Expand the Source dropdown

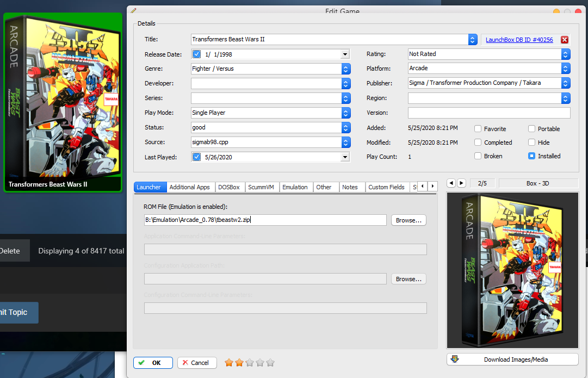[346, 142]
